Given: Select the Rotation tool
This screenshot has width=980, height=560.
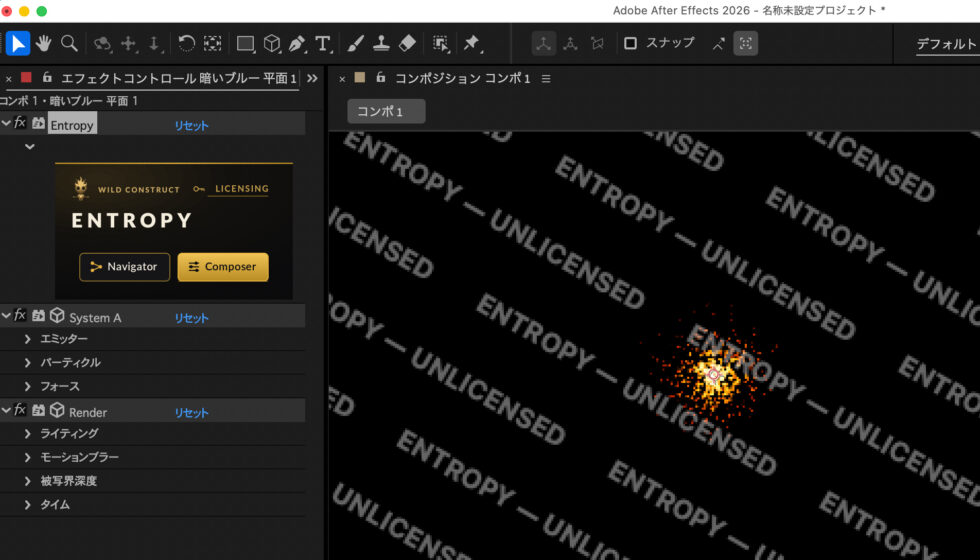Looking at the screenshot, I should click(186, 43).
